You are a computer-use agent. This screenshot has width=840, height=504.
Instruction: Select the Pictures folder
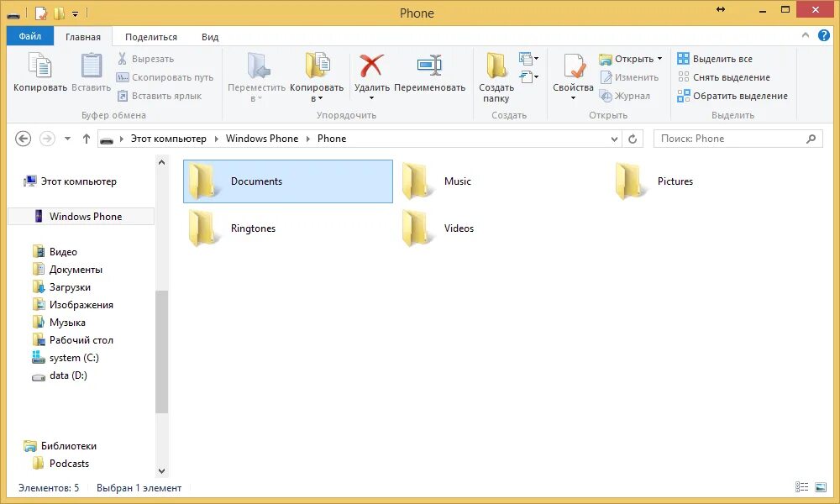[654, 181]
